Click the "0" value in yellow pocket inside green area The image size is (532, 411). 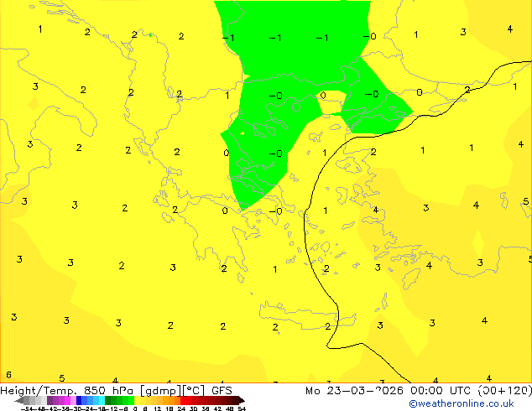[x=323, y=95]
